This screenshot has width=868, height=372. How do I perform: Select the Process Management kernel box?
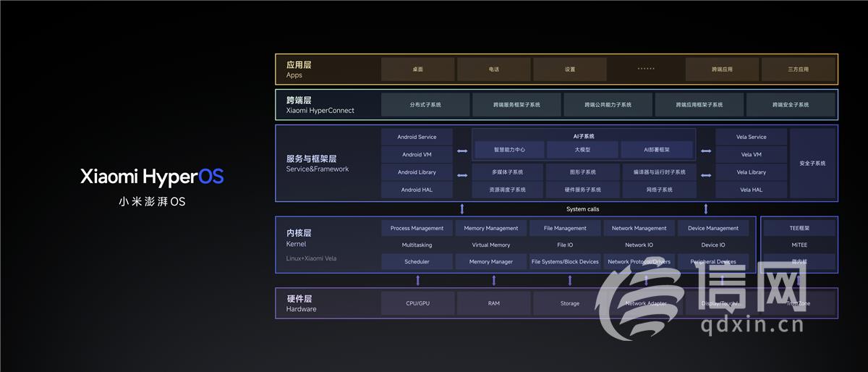(x=417, y=228)
